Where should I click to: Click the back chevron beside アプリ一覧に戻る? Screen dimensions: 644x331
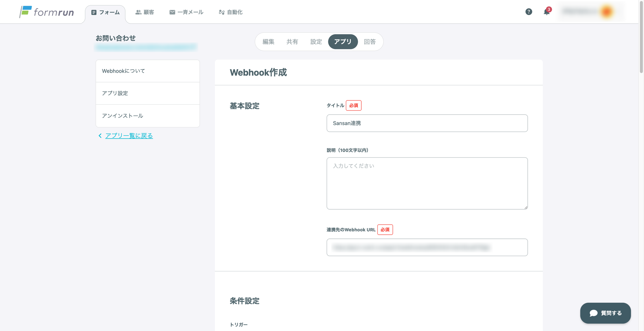100,136
